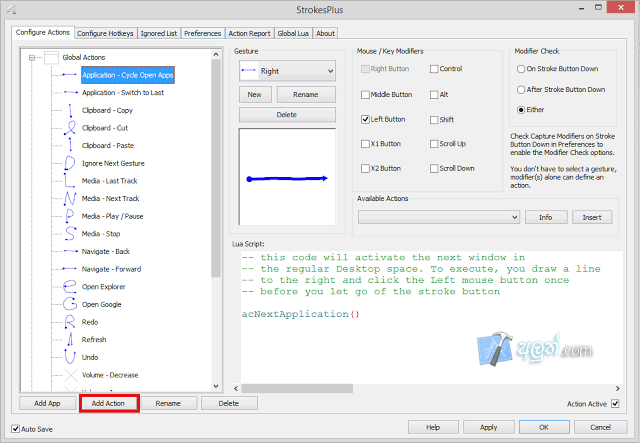This screenshot has width=640, height=443.
Task: Click the X icon beside Volume - Decrease
Action: 71,375
